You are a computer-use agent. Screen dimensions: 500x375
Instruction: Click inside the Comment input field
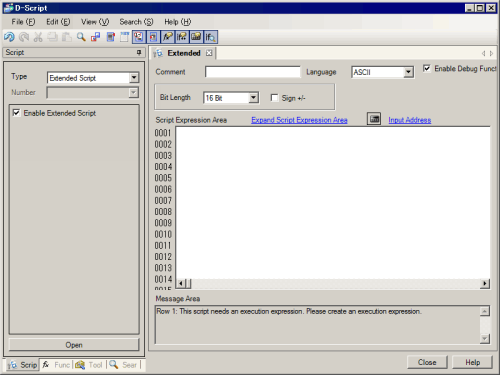click(253, 72)
